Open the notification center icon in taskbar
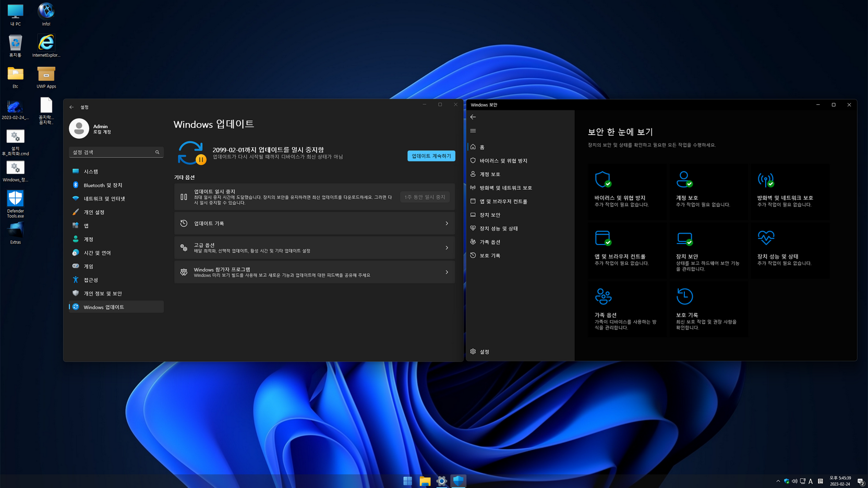The width and height of the screenshot is (868, 488). coord(861,481)
